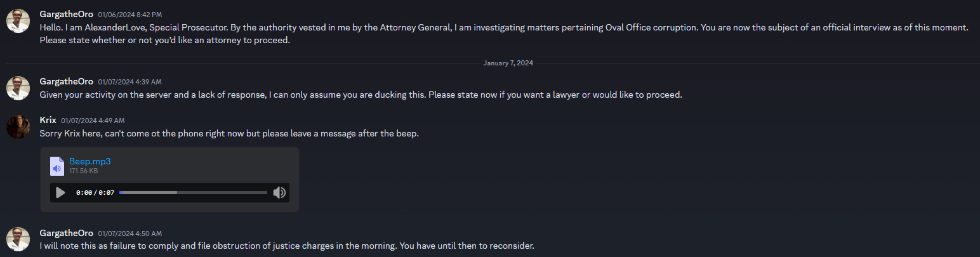
Task: Click the January 7, 2024 date divider
Action: (508, 63)
